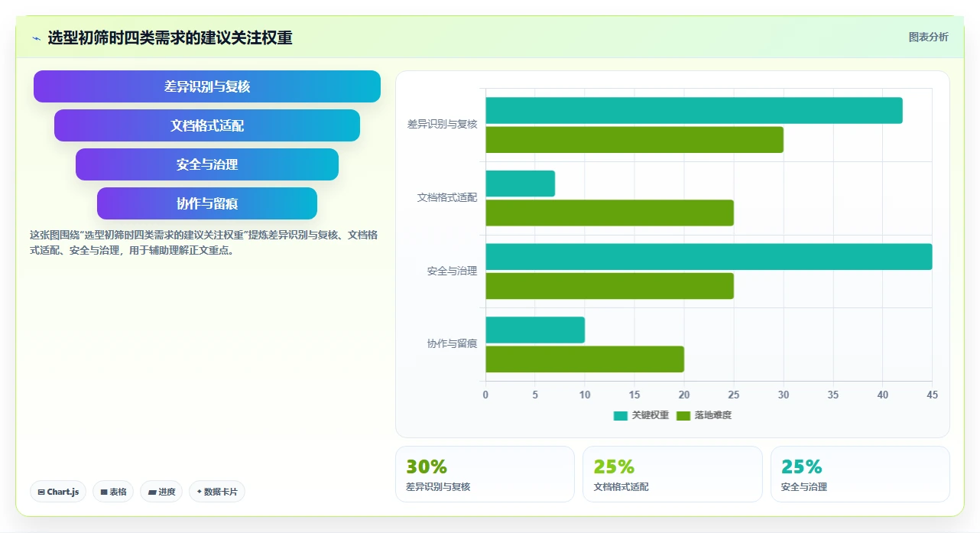Click the green bar for 文档格式适配

(x=609, y=213)
